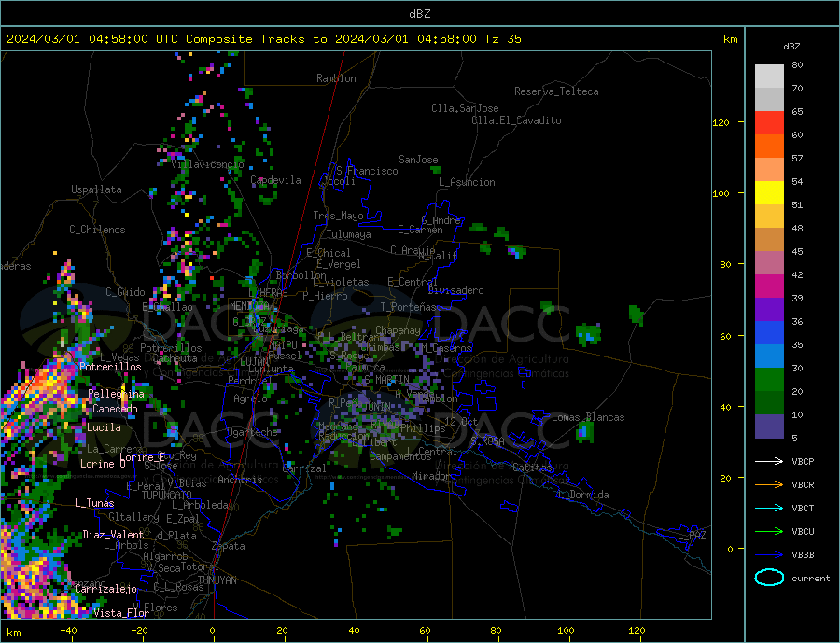840x643 pixels.
Task: Click the '-40' tick on the bottom axis
Action: point(68,630)
